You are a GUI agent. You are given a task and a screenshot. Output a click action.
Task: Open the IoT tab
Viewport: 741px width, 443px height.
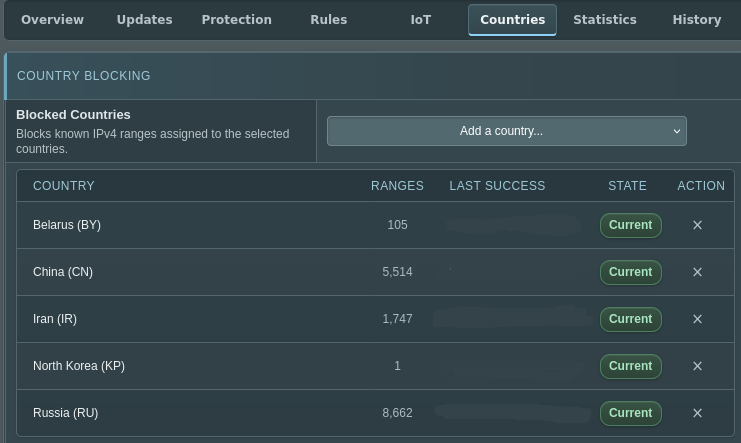[421, 20]
